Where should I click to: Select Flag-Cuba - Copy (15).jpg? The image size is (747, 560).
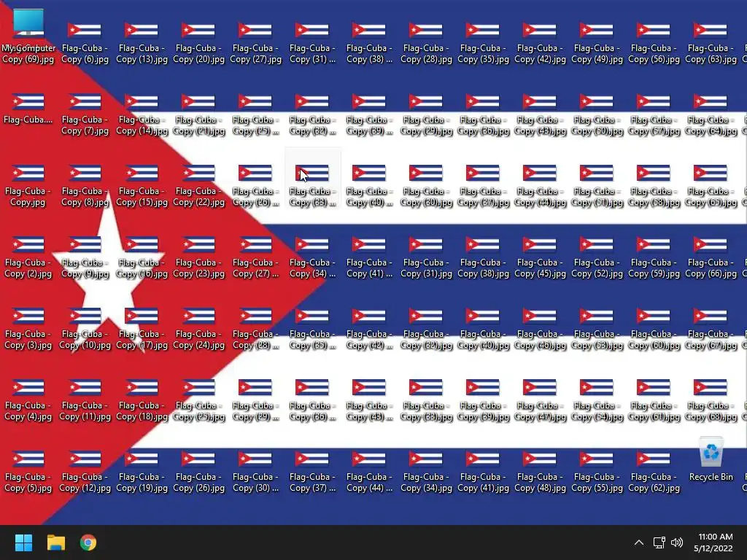(x=142, y=186)
